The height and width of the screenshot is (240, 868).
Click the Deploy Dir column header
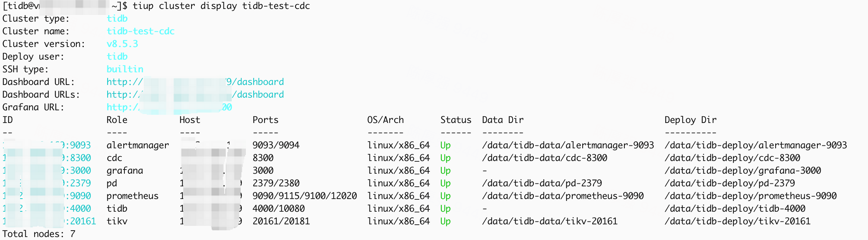(690, 120)
